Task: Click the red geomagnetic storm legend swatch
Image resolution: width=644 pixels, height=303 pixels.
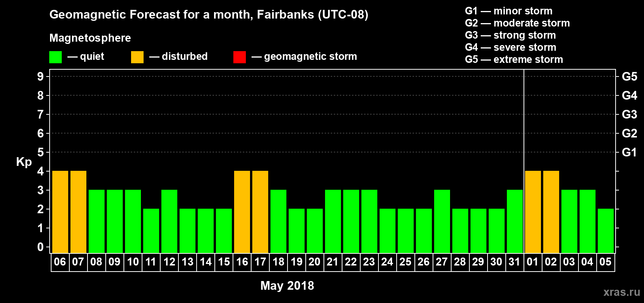Action: [239, 57]
